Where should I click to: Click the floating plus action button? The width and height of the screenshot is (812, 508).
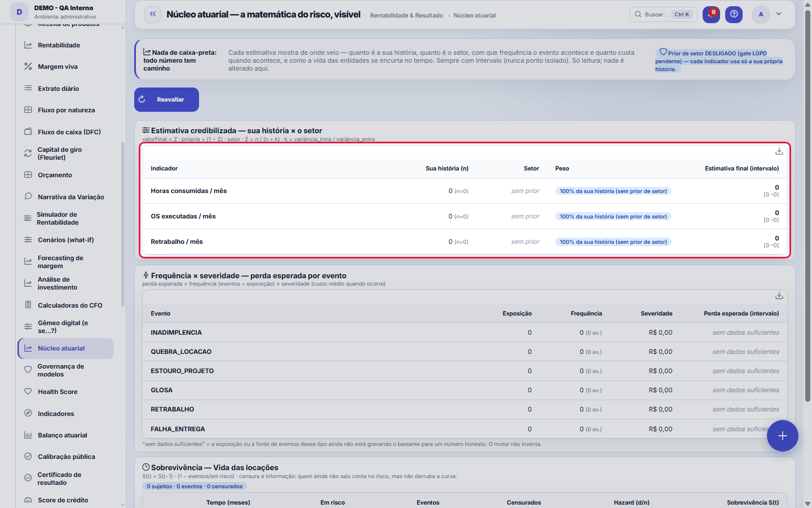click(x=782, y=436)
